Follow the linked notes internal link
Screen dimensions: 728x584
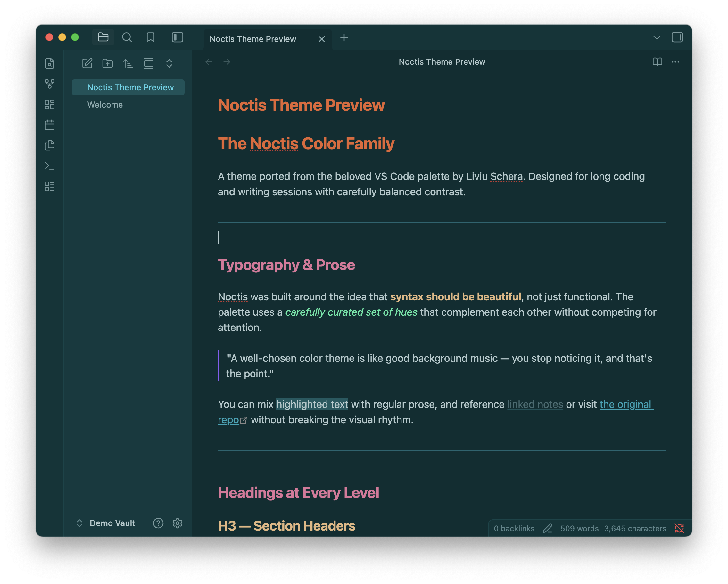coord(535,404)
